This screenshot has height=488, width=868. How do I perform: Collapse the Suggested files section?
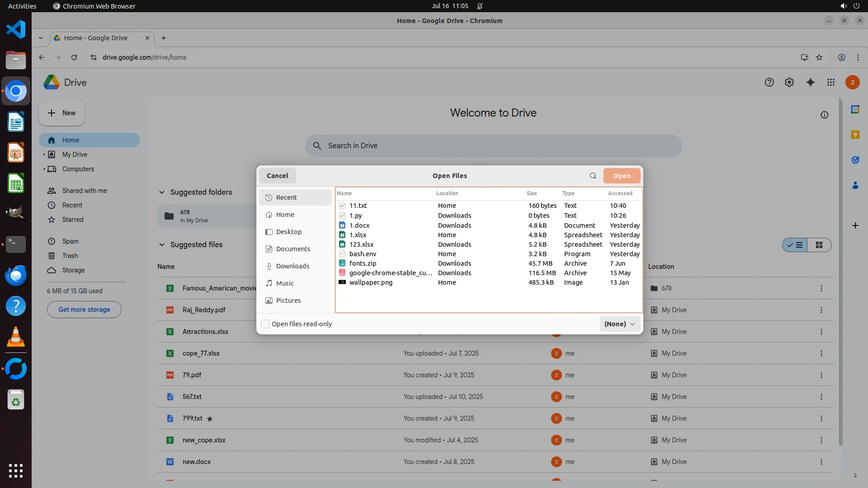click(161, 244)
